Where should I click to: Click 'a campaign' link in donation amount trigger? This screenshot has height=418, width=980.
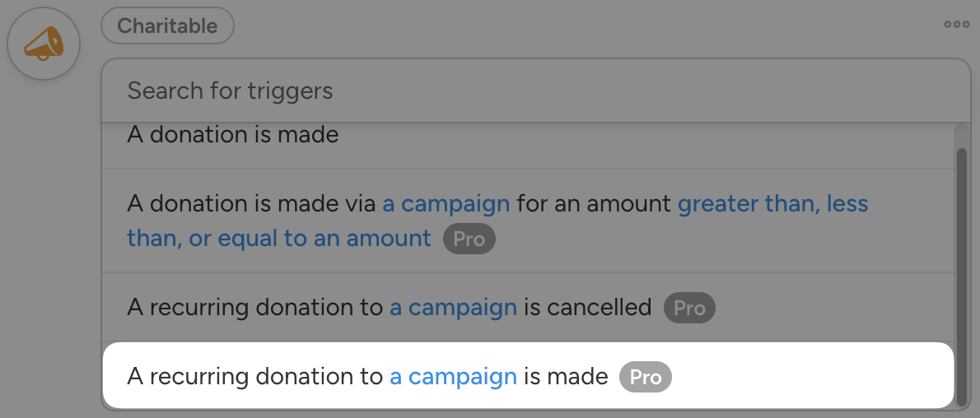(x=446, y=203)
